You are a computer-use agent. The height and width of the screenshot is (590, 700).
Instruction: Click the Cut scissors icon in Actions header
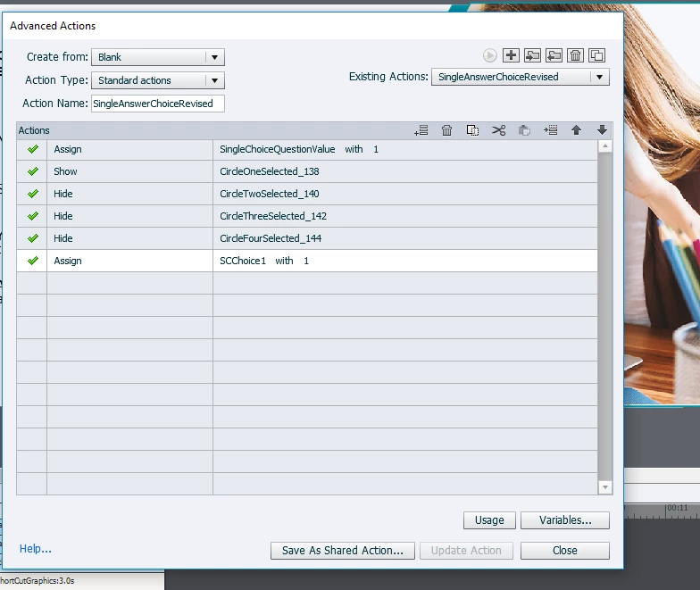tap(498, 130)
